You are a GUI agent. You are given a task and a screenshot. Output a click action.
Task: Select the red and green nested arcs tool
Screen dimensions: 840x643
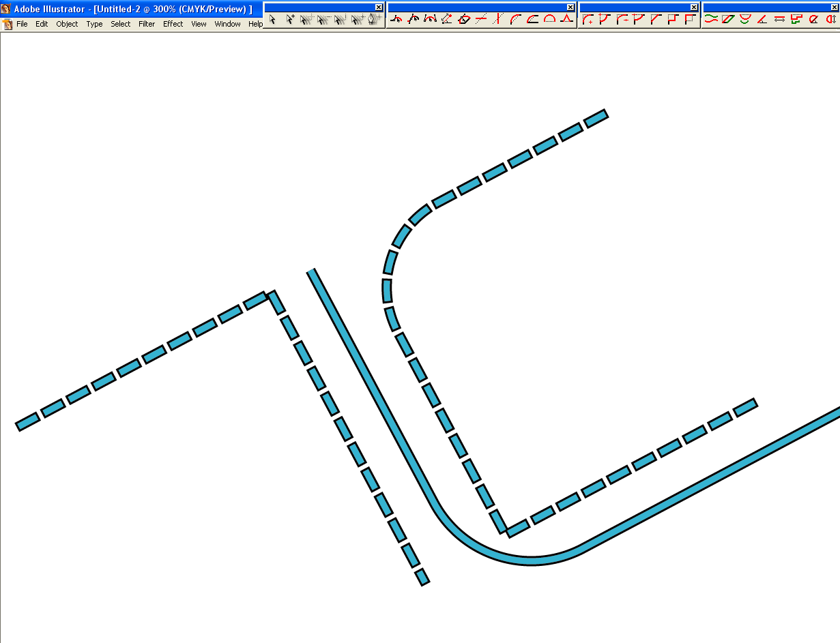click(x=745, y=19)
